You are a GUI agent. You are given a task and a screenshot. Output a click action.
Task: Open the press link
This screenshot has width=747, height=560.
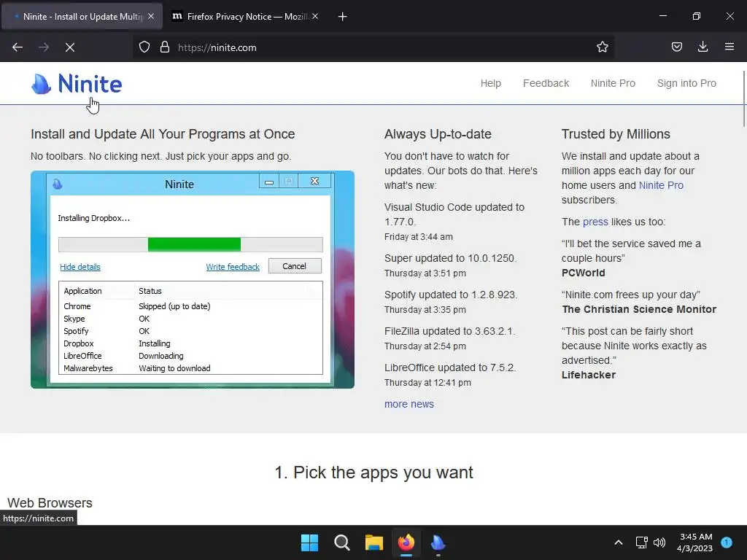click(x=595, y=222)
